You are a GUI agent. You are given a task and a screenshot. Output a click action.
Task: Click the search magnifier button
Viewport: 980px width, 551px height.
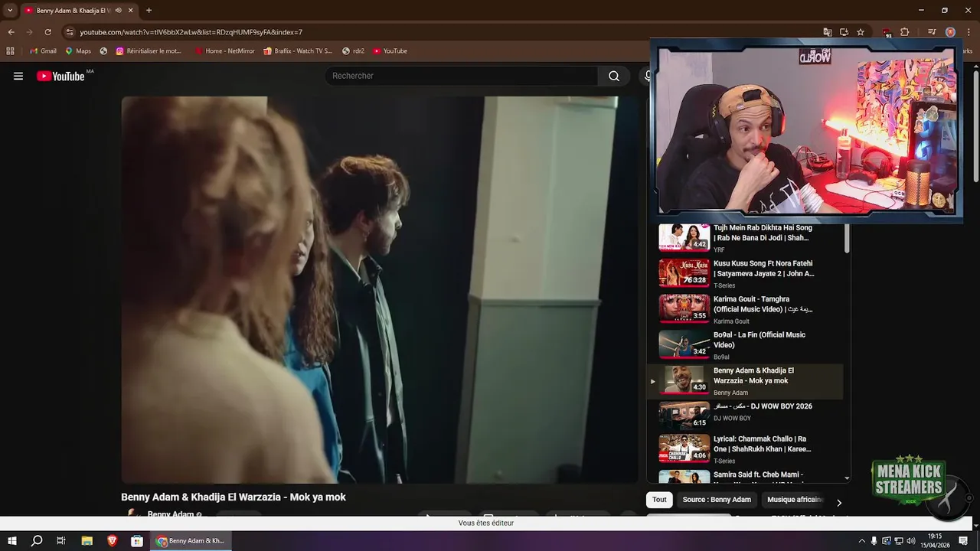pyautogui.click(x=614, y=76)
